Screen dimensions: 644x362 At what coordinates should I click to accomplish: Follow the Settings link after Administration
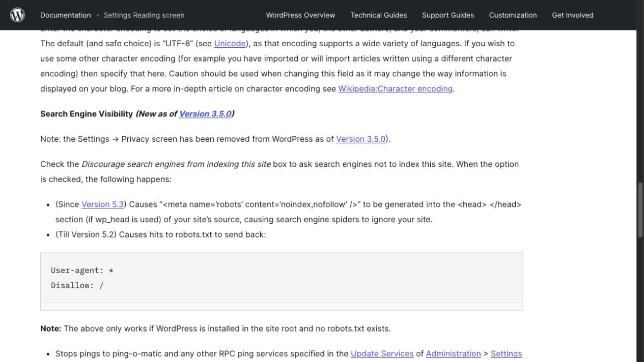pyautogui.click(x=507, y=354)
